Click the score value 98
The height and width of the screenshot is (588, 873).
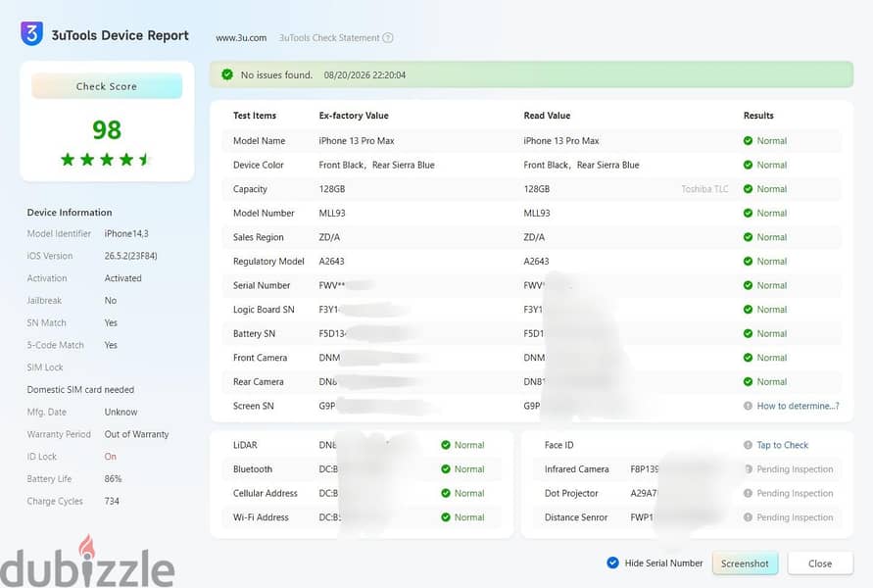pyautogui.click(x=107, y=129)
